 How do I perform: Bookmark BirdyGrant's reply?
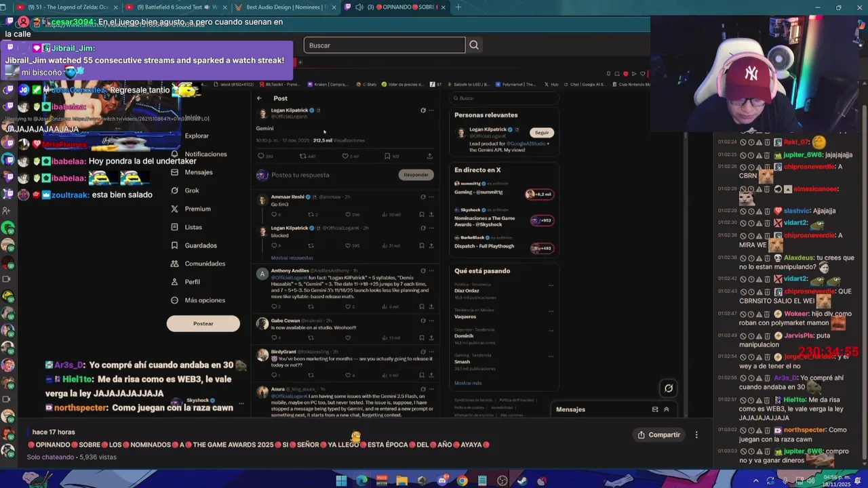pyautogui.click(x=422, y=375)
